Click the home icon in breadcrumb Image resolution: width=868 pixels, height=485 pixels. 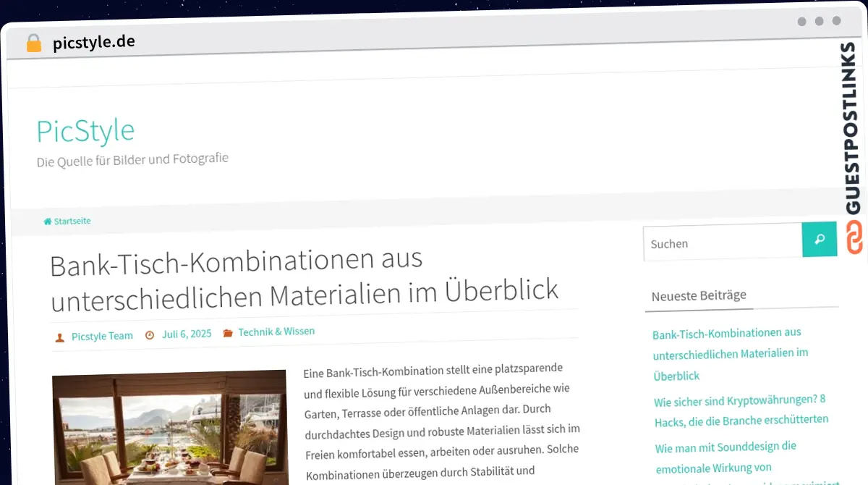tap(48, 221)
